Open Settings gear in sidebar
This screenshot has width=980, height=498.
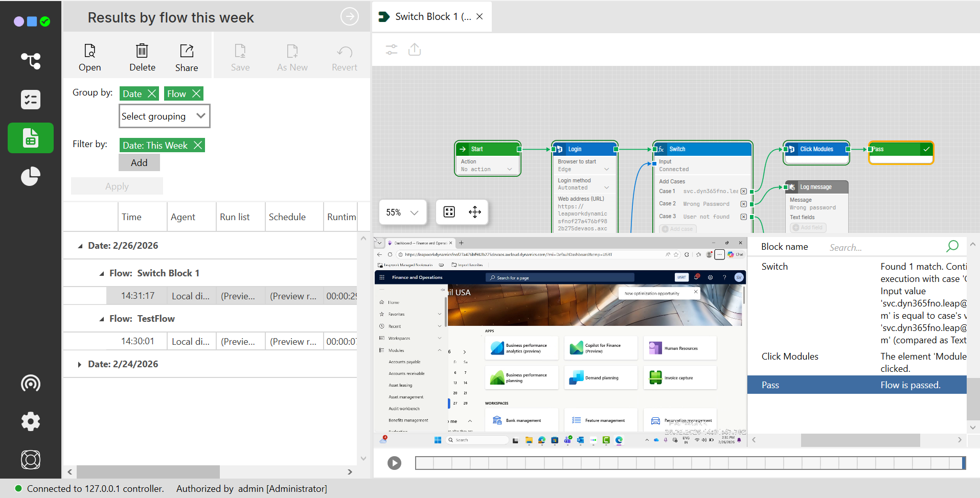click(x=31, y=421)
